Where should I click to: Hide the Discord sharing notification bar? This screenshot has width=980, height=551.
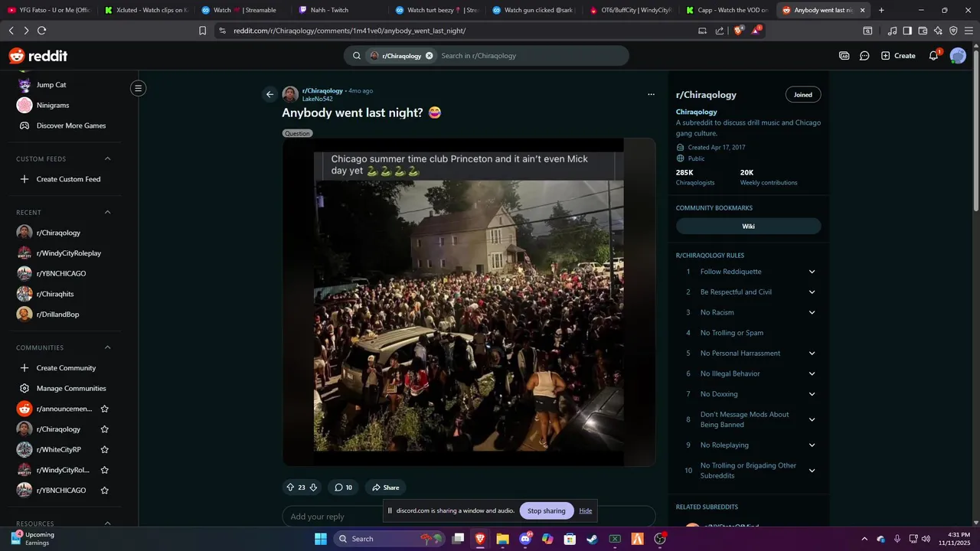pos(586,511)
